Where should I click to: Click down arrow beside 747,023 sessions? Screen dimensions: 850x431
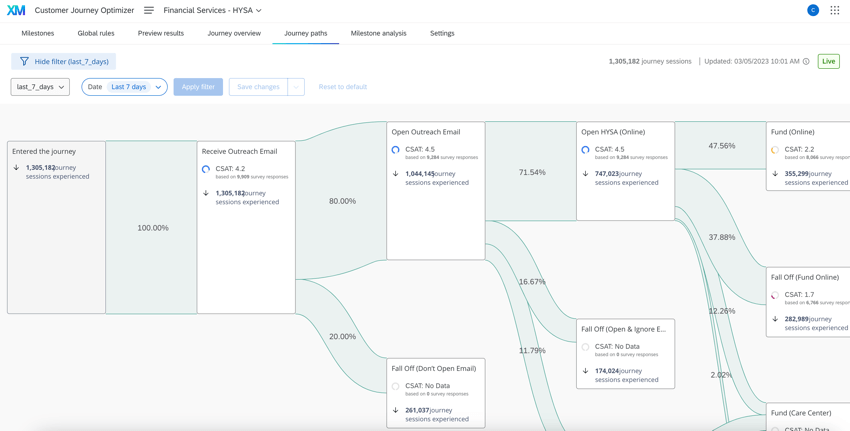585,173
